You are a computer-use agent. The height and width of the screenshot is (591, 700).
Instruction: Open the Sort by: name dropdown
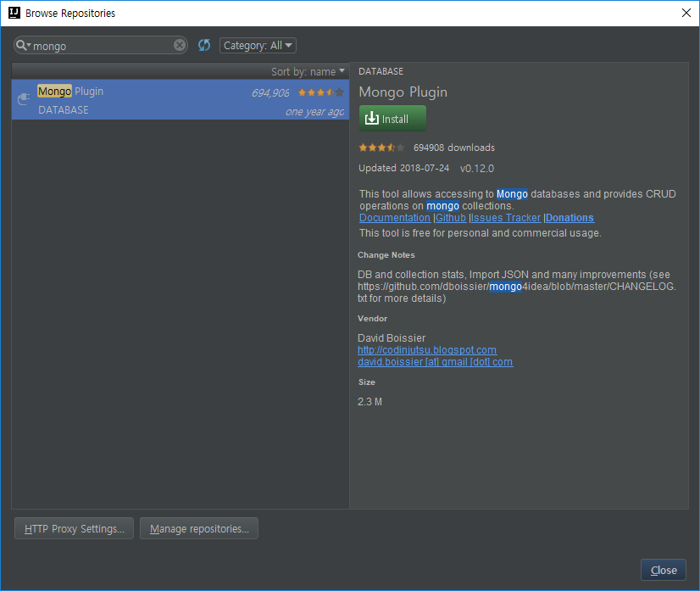pyautogui.click(x=308, y=71)
